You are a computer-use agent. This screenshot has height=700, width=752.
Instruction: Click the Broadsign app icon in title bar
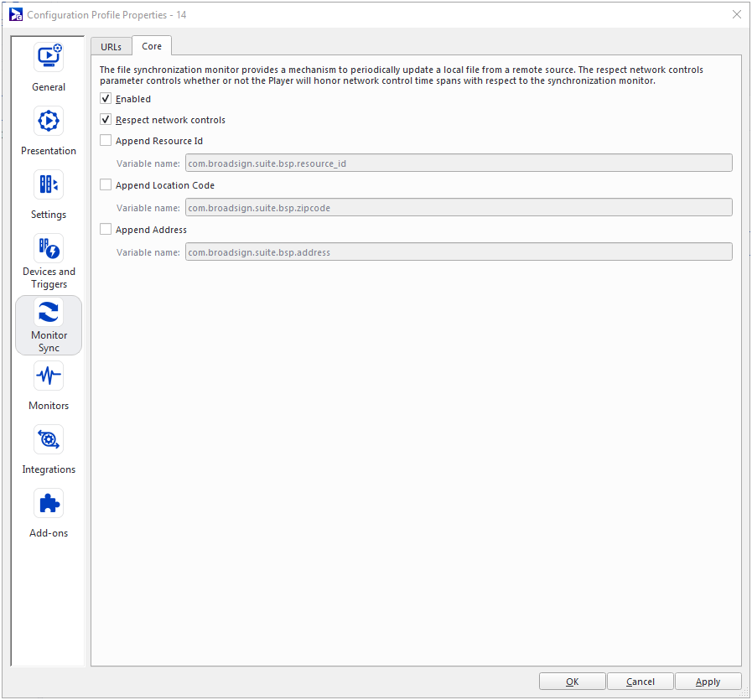tap(16, 14)
